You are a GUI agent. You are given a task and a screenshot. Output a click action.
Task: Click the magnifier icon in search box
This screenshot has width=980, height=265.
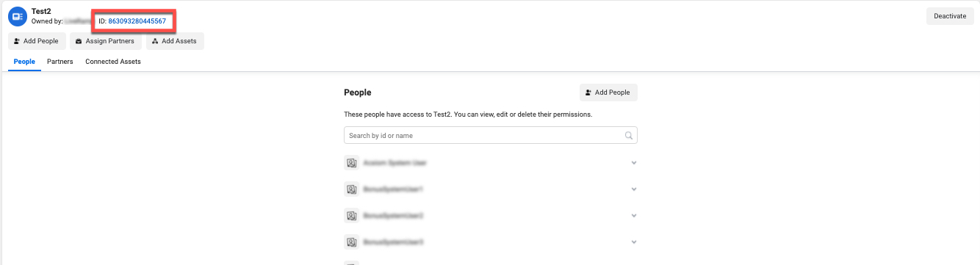click(x=628, y=136)
